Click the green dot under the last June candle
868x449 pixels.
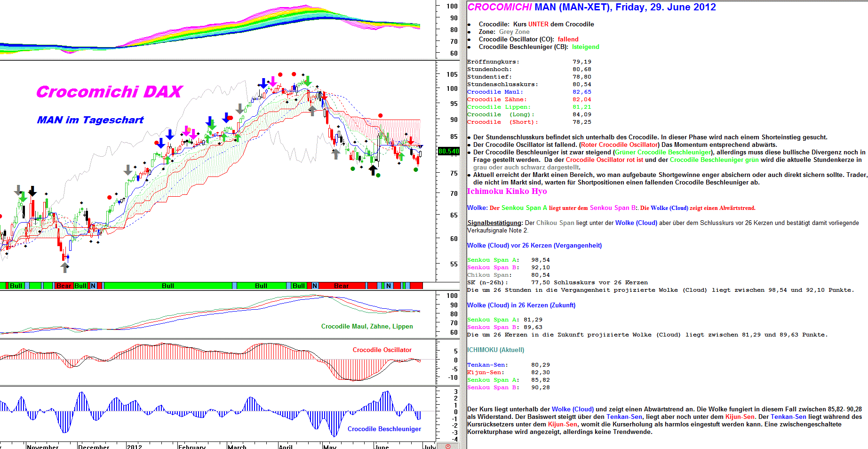tap(416, 169)
